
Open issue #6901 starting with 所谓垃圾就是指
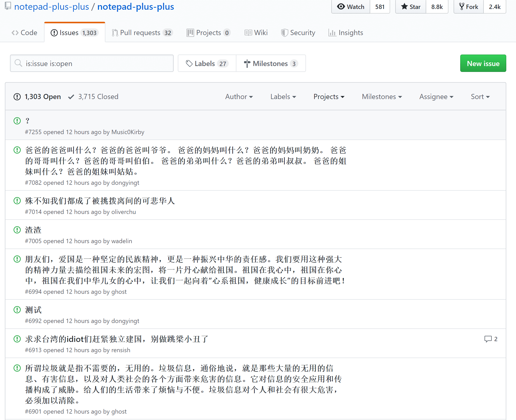(x=184, y=384)
